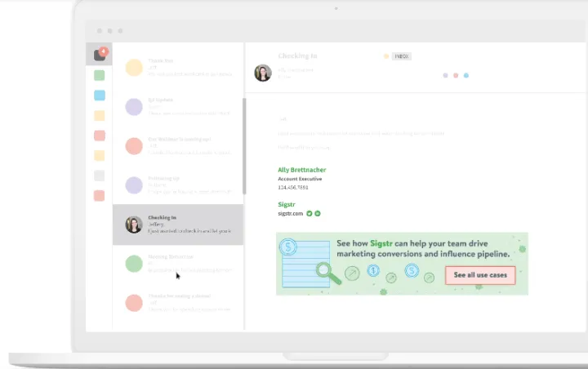
Task: Open the 'Thanks for seeing a demo' email
Action: pyautogui.click(x=178, y=303)
